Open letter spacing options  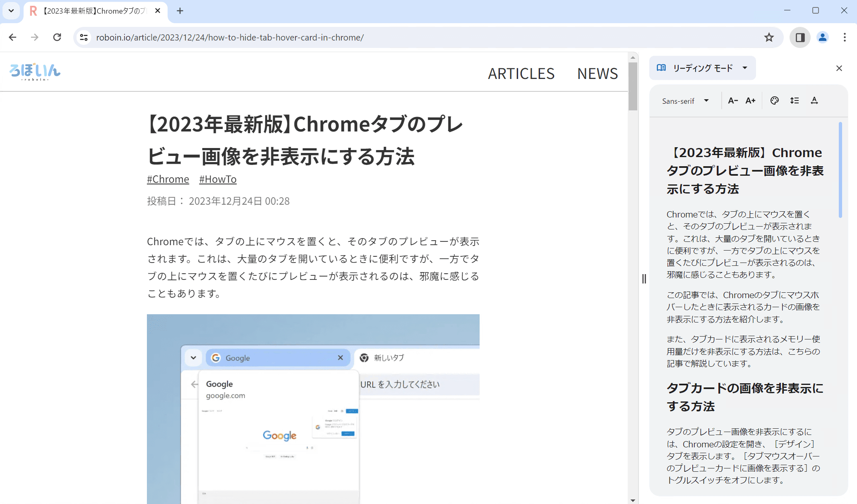click(814, 100)
